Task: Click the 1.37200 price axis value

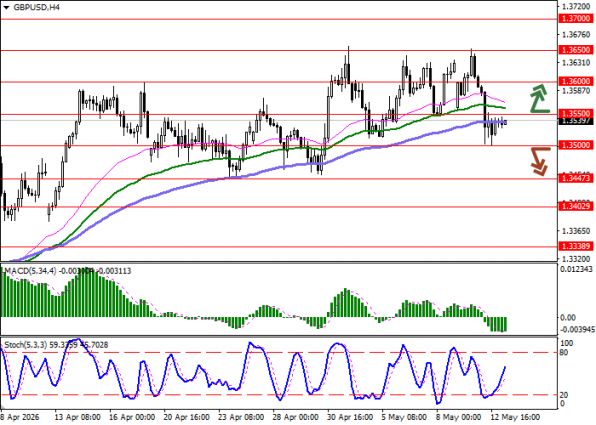Action: pyautogui.click(x=577, y=7)
